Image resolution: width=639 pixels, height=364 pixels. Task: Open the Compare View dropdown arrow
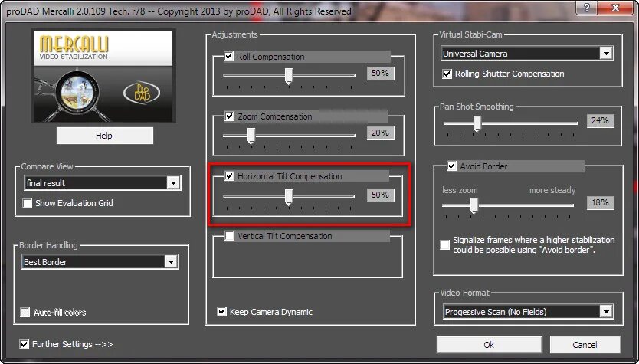click(173, 182)
